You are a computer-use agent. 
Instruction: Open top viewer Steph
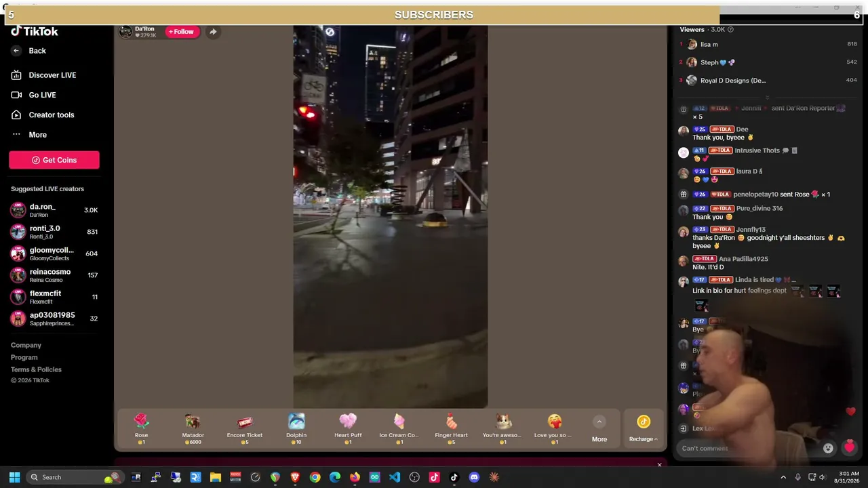click(x=768, y=62)
